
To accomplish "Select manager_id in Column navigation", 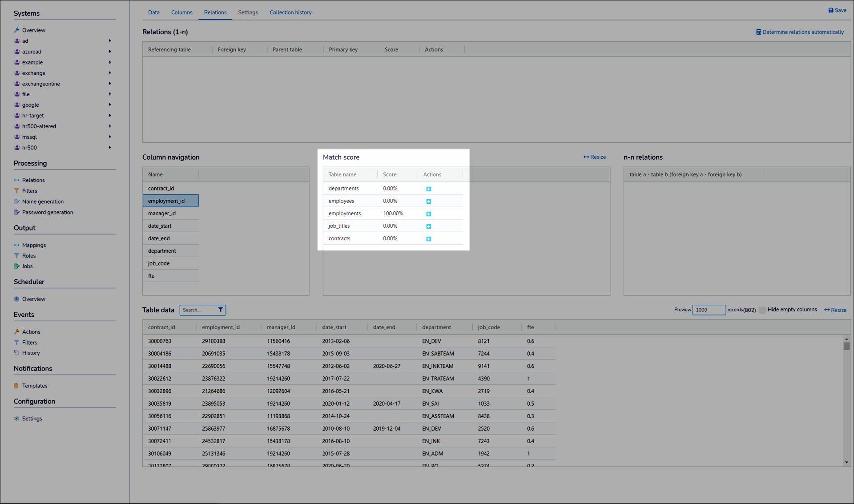I will pos(162,214).
